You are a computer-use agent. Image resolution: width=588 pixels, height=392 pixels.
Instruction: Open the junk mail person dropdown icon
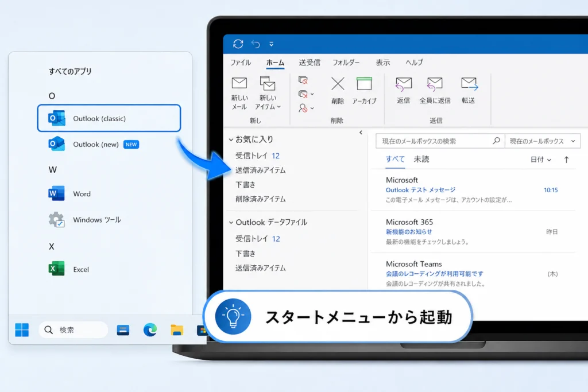click(306, 108)
